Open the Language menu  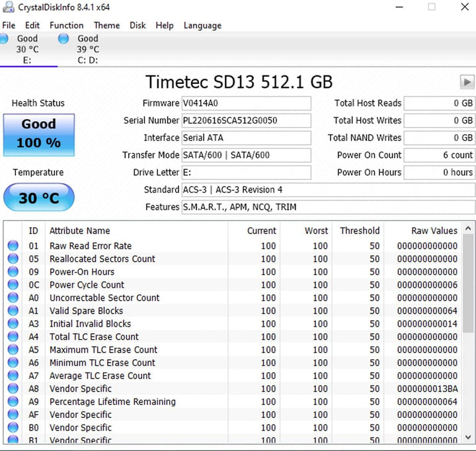pos(202,25)
